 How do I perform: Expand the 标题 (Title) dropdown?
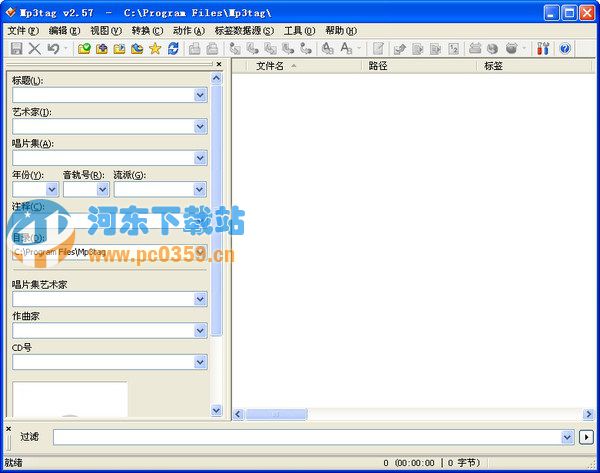(201, 95)
